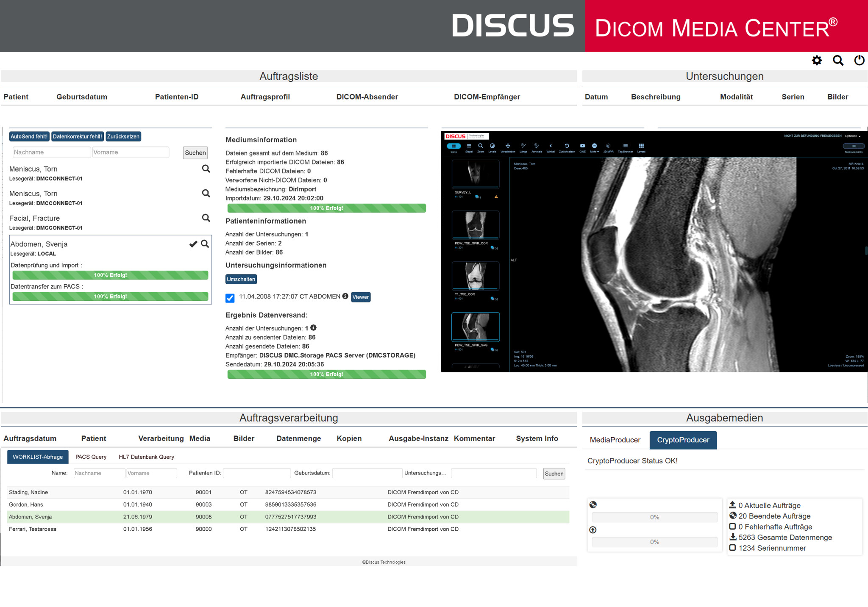
Task: Activate the viewer Zoom tool
Action: pyautogui.click(x=481, y=147)
